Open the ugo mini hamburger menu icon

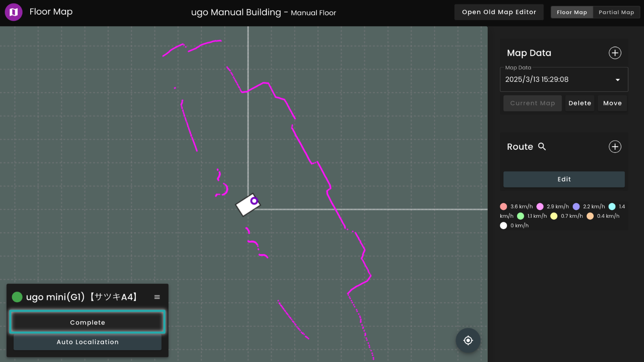coord(157,297)
